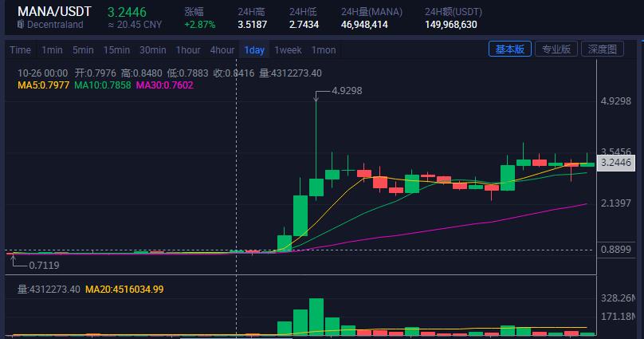Click the 24H high value 3.5187
Screen dimensions: 644x339
coord(252,25)
